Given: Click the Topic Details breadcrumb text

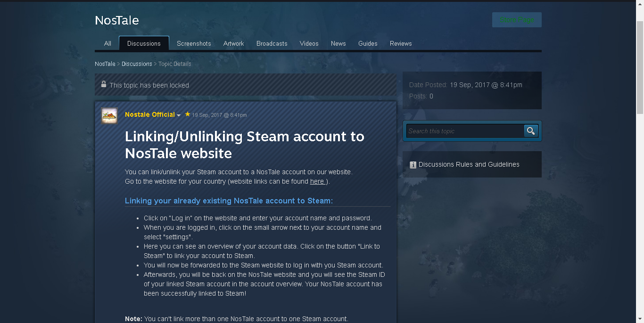Looking at the screenshot, I should coord(175,64).
